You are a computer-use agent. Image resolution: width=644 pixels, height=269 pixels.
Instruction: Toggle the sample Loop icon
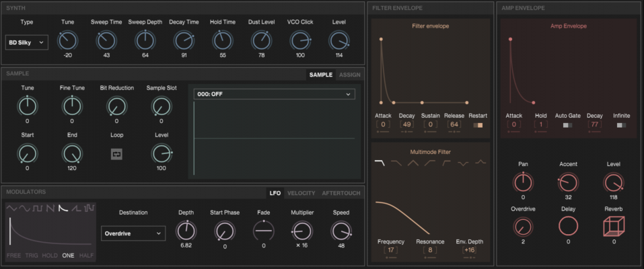(x=116, y=155)
